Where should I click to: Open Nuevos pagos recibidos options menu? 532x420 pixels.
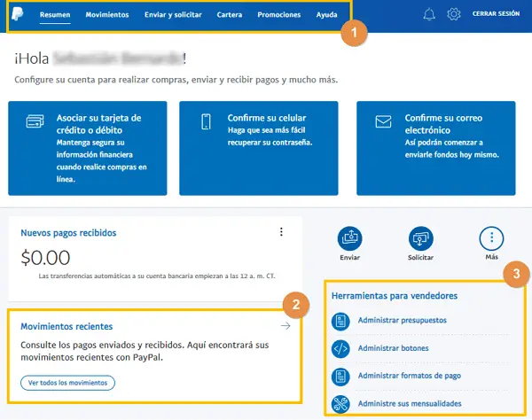(x=281, y=232)
